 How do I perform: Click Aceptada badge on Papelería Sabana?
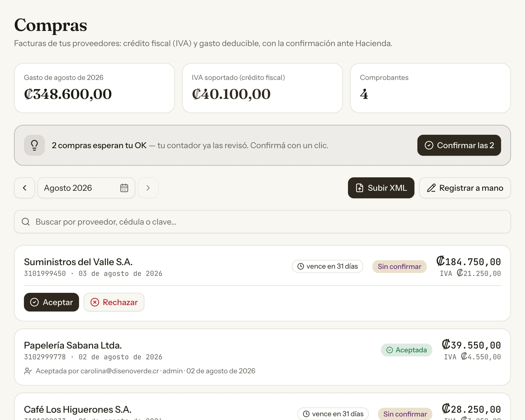pos(407,350)
